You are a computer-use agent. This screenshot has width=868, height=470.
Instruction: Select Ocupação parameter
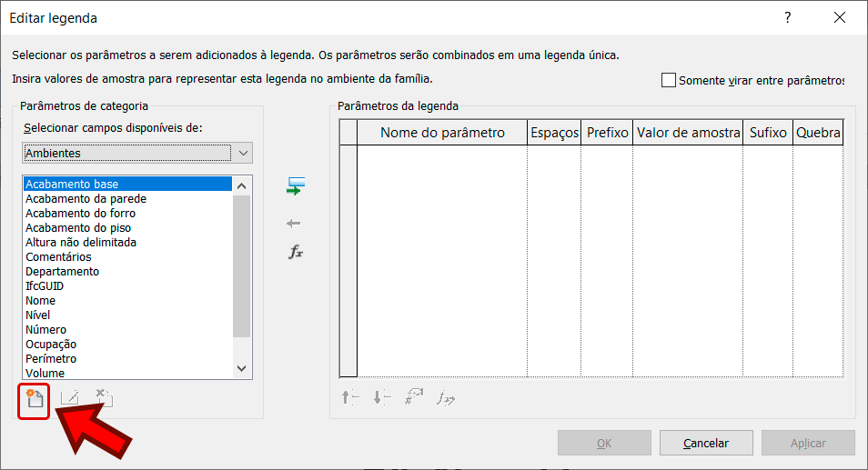tap(127, 344)
